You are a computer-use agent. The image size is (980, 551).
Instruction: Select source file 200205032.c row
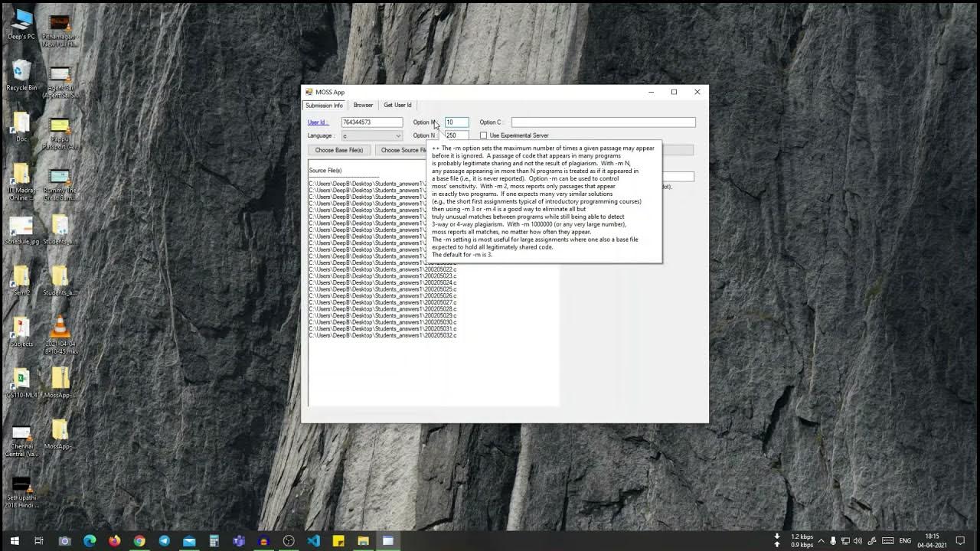coord(383,335)
